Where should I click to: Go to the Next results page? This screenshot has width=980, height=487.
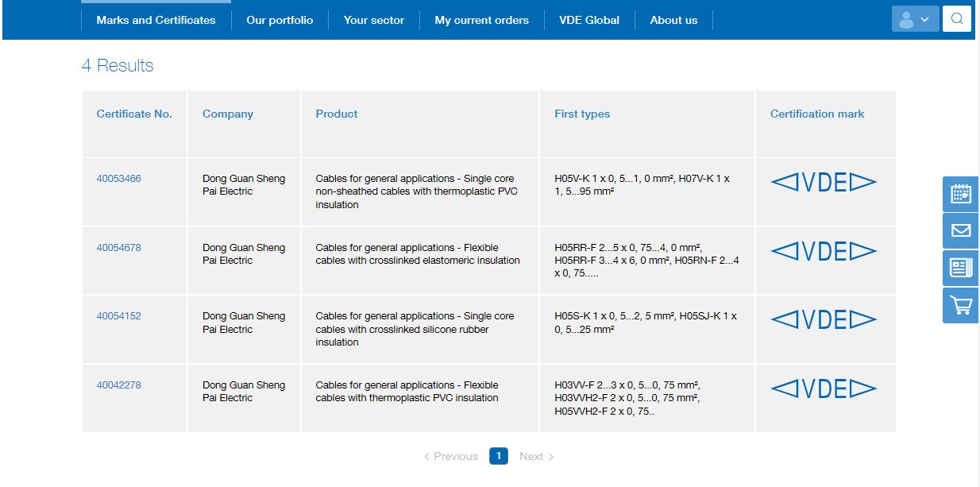536,457
